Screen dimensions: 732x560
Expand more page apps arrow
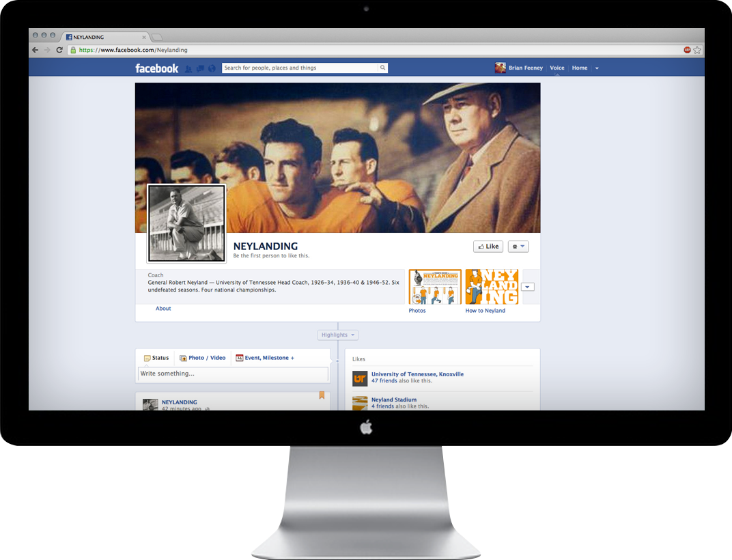coord(528,287)
